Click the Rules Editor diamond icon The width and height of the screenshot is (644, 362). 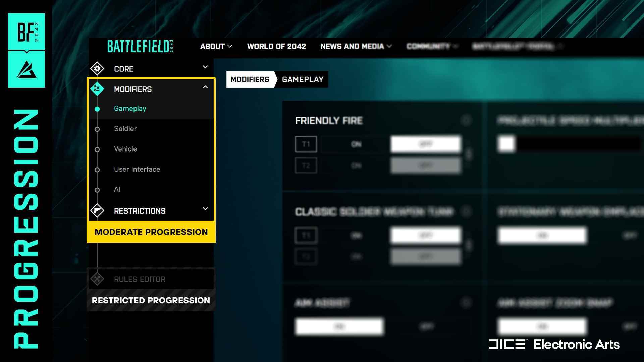(97, 279)
